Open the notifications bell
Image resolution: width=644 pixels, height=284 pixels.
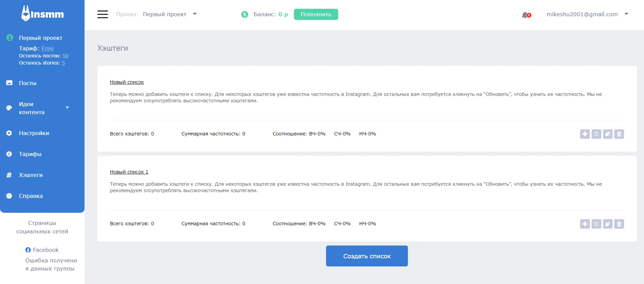point(525,15)
